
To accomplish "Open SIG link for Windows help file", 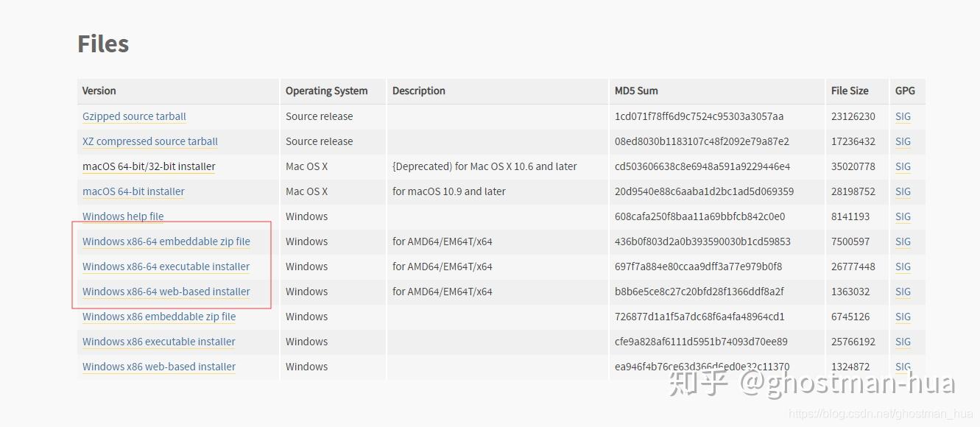I will click(903, 216).
